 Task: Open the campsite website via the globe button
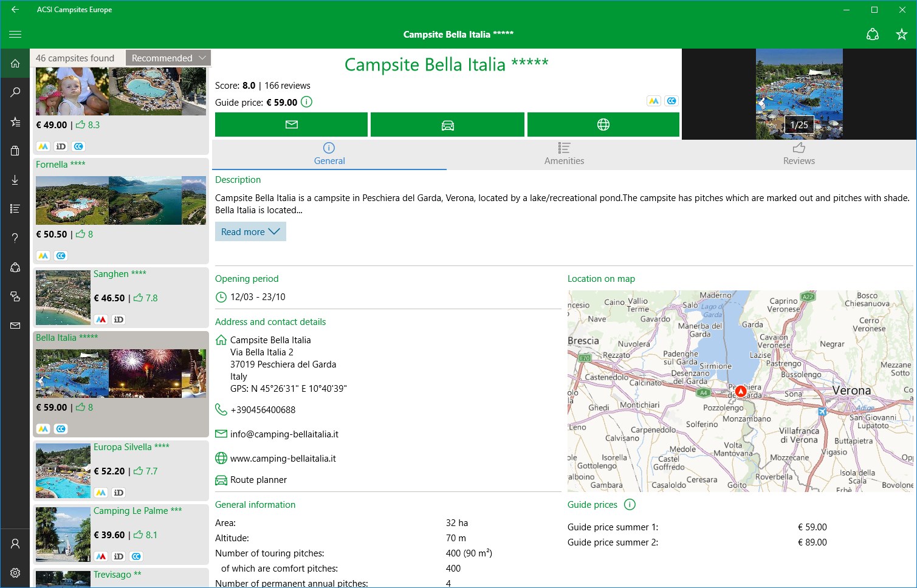tap(603, 125)
